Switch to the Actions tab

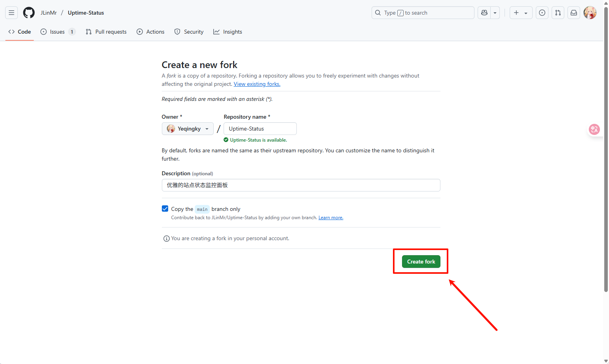click(150, 32)
